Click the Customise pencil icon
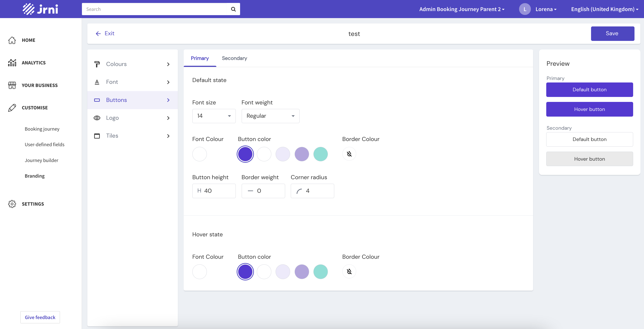The height and width of the screenshot is (329, 644). click(12, 108)
